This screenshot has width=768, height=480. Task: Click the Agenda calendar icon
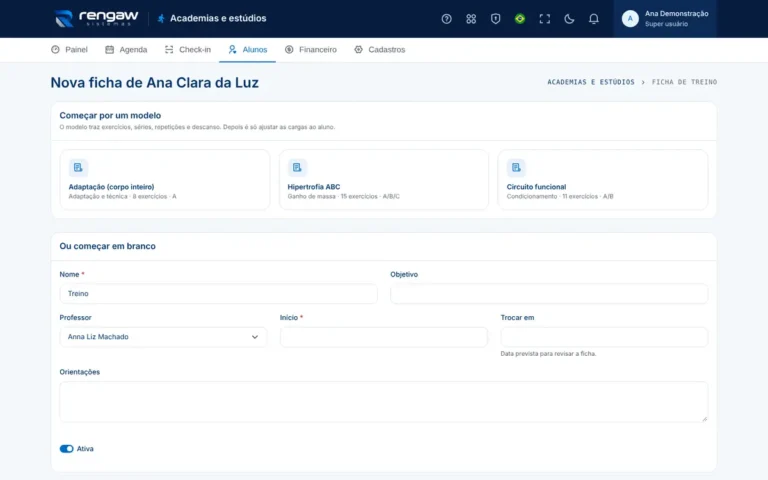(110, 49)
